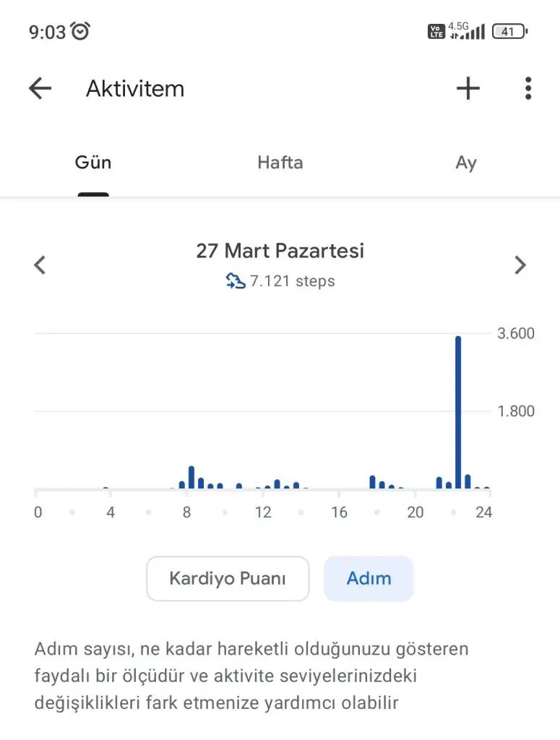560x740 pixels.
Task: Go to next day with right chevron
Action: click(520, 265)
